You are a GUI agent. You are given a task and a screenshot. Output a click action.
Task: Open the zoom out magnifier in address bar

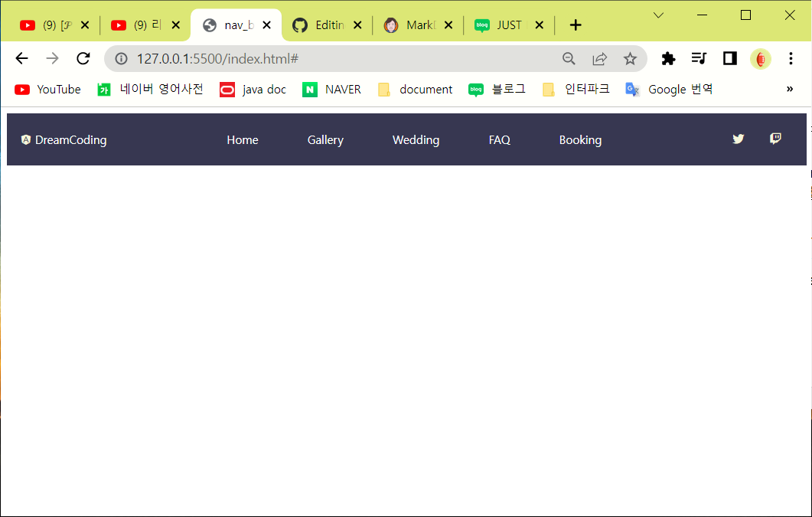click(569, 58)
